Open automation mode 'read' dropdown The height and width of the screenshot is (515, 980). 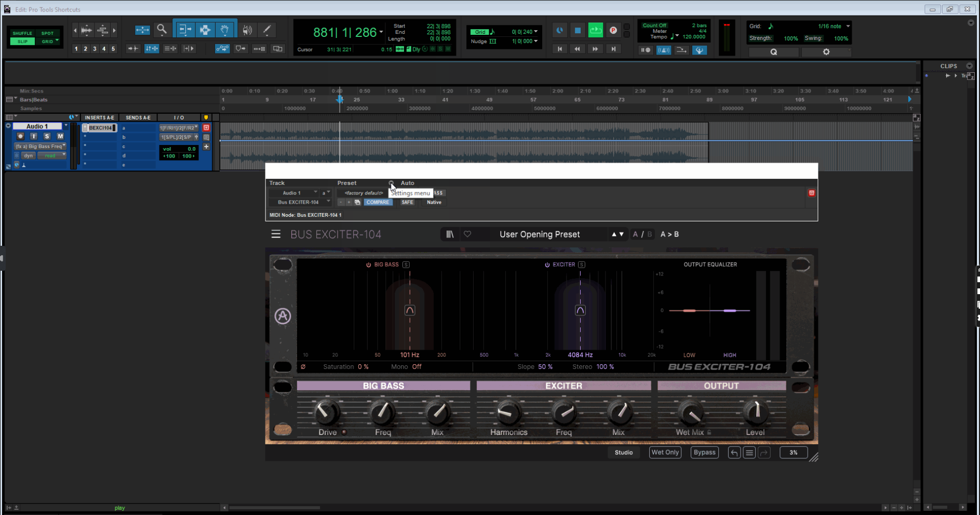(52, 155)
